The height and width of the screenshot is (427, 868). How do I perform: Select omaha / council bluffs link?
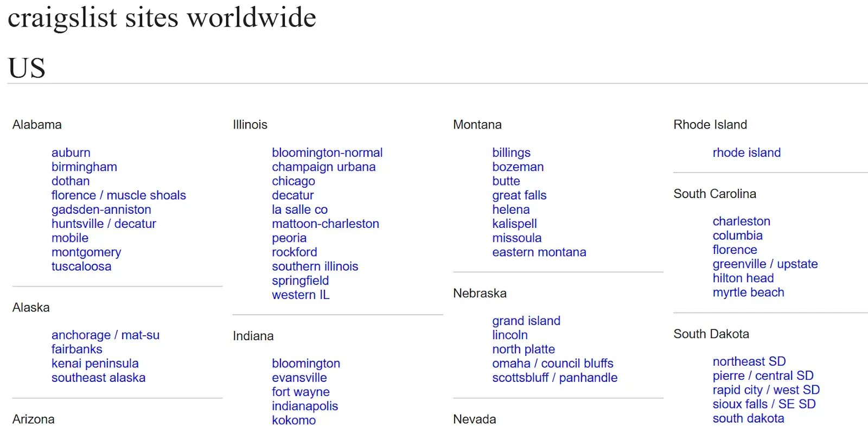tap(552, 364)
